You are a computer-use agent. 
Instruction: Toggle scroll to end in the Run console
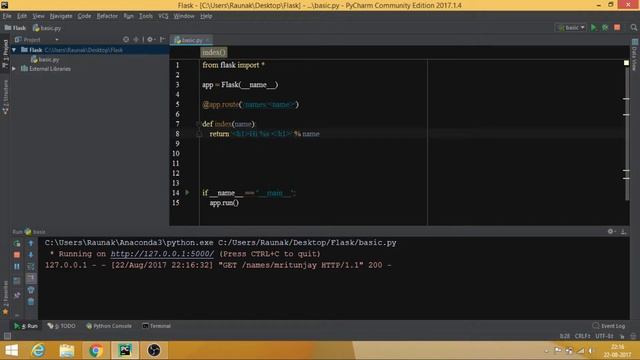coord(31,278)
